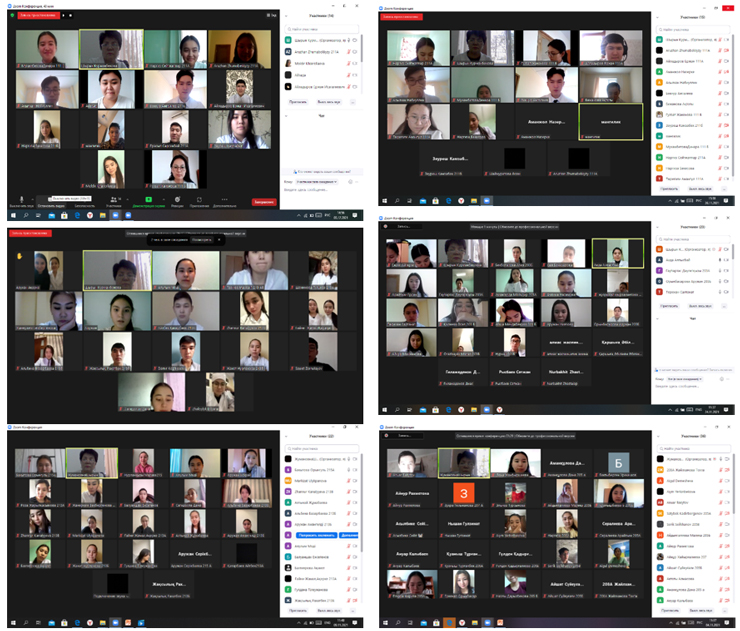Stop recording via stop icon in top-left Zoom
740x631 pixels.
(x=70, y=15)
